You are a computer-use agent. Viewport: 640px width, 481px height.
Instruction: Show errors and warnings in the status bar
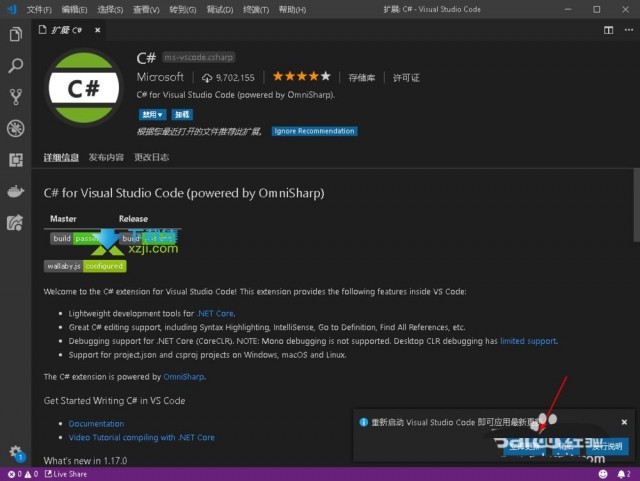(23, 474)
